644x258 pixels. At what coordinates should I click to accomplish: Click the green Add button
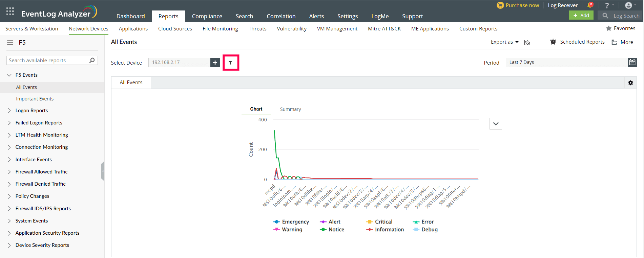(581, 16)
